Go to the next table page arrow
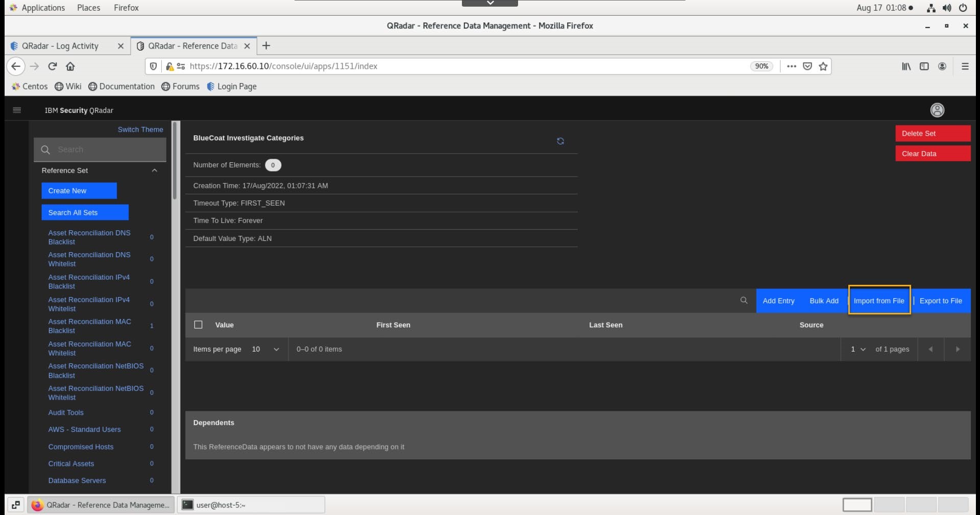 pos(958,349)
